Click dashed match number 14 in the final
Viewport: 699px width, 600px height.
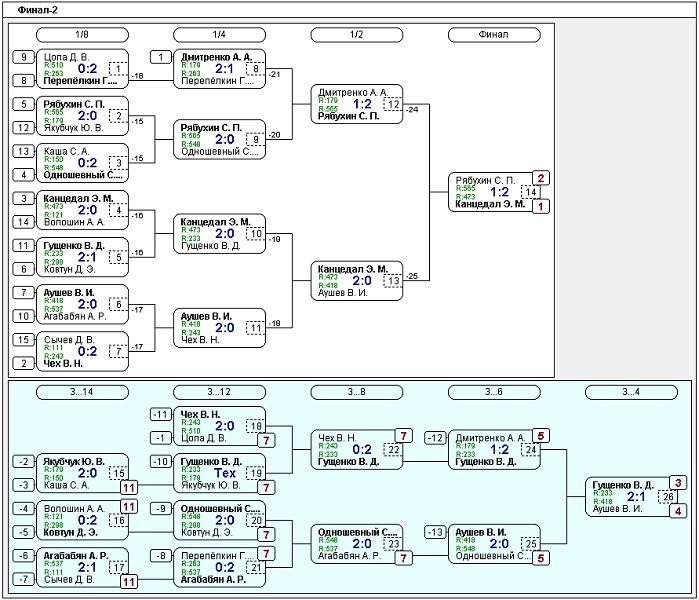coord(530,193)
